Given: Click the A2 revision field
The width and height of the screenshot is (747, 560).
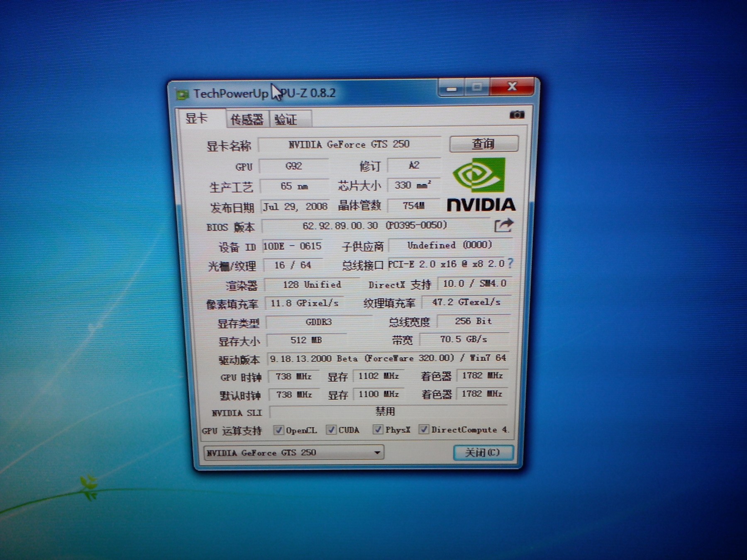Looking at the screenshot, I should [414, 165].
